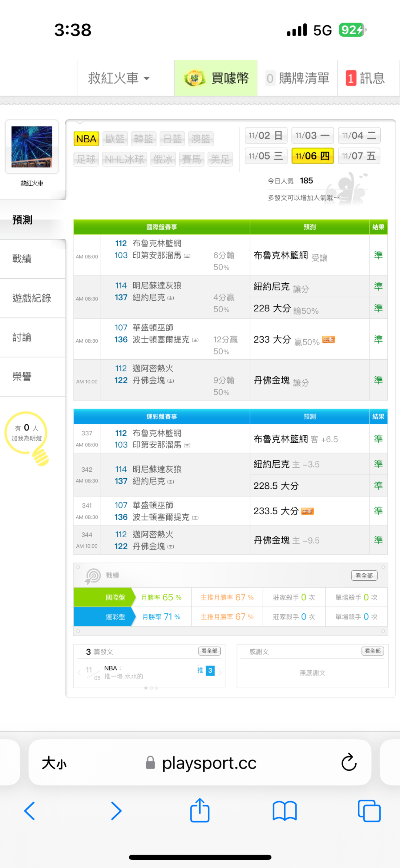Open the Safari share sheet icon
Screen dimensions: 400x868
pos(200,811)
